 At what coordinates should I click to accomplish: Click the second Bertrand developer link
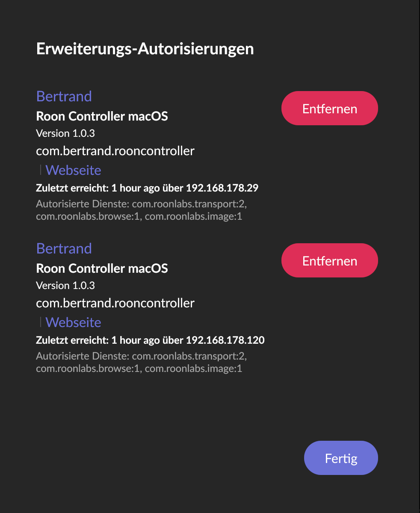pos(64,248)
